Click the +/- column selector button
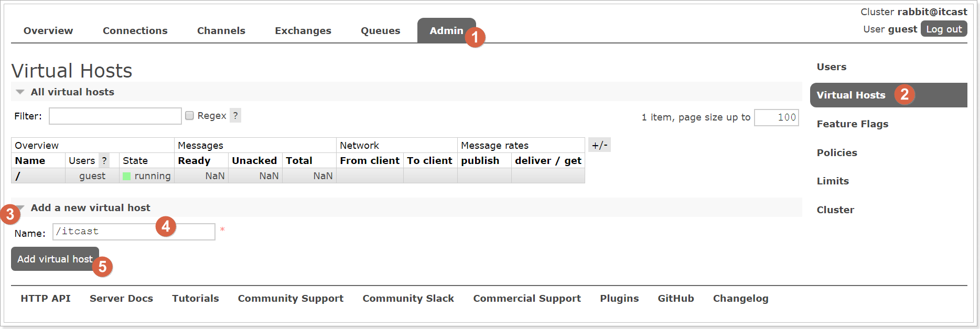This screenshot has height=329, width=980. coord(599,145)
